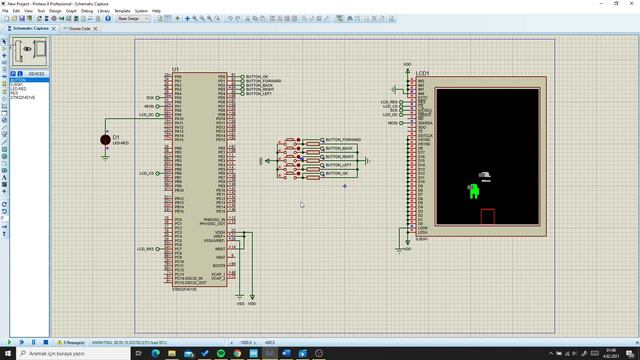This screenshot has height=360, width=640.
Task: Click the Play simulation button
Action: point(9,342)
